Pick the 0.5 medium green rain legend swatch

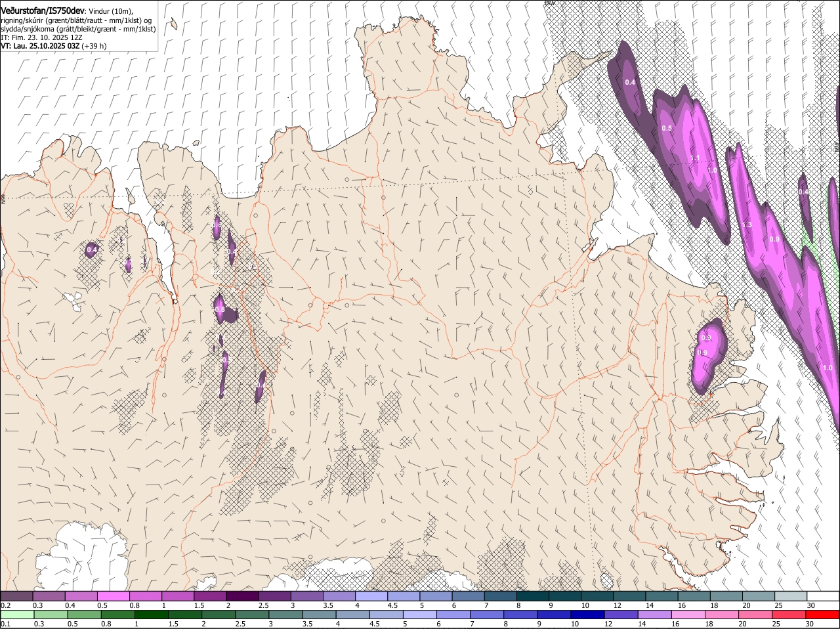(x=84, y=615)
